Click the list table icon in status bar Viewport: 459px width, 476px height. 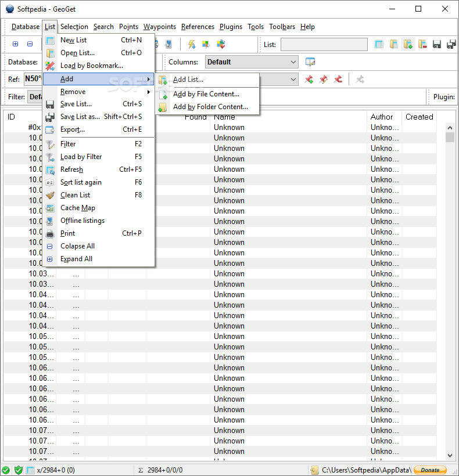pyautogui.click(x=30, y=470)
